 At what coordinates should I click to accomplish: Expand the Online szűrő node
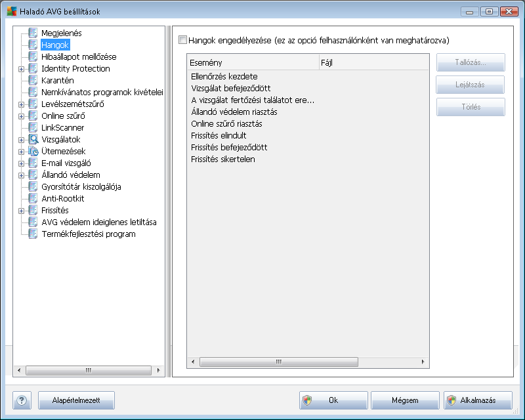click(x=21, y=116)
